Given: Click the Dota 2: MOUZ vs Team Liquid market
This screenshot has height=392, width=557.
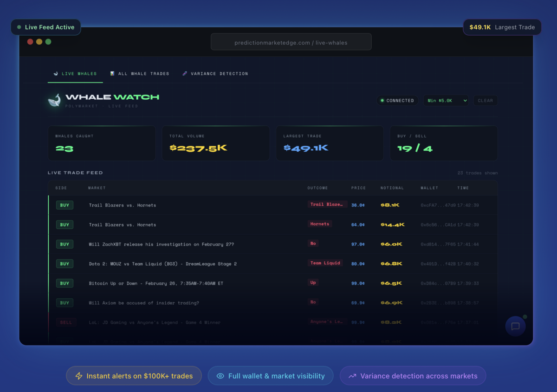Looking at the screenshot, I should point(163,263).
